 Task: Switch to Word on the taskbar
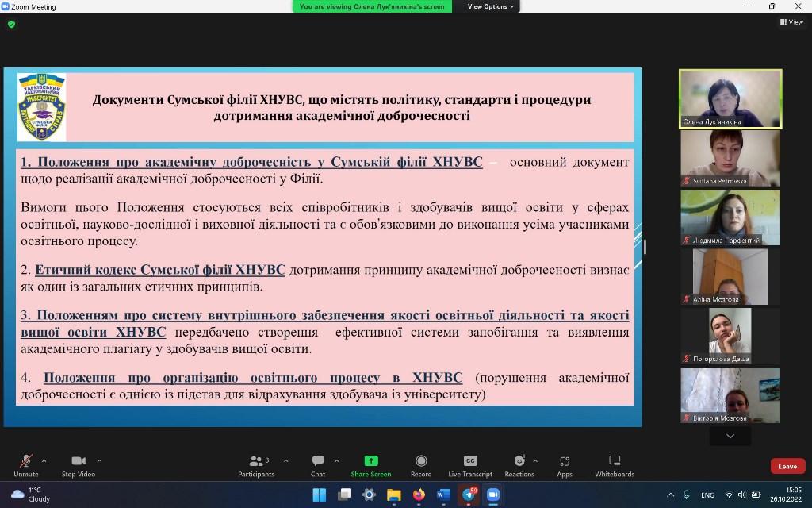pyautogui.click(x=443, y=495)
